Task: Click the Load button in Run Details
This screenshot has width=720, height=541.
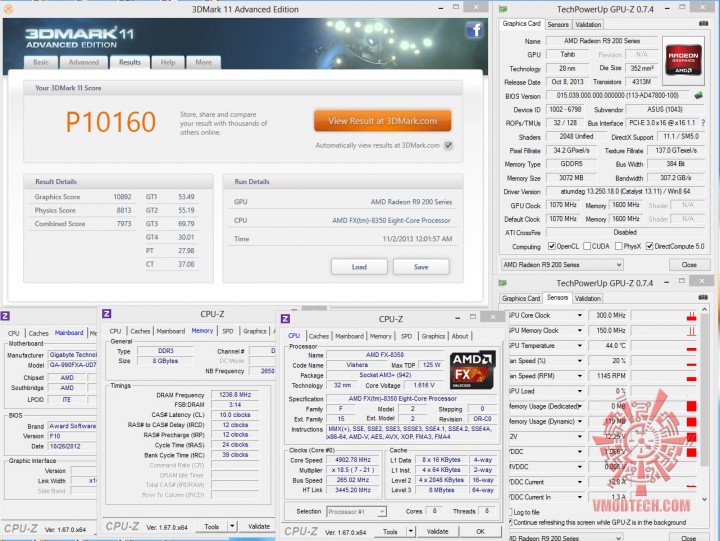Action: [x=359, y=267]
